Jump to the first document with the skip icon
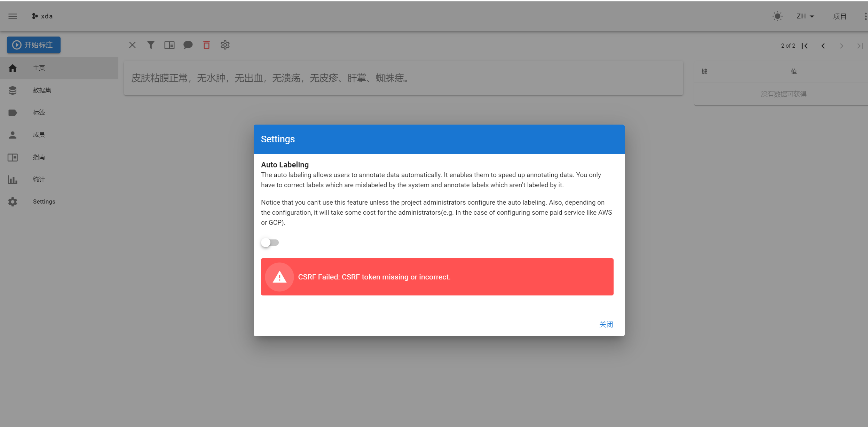 [805, 46]
